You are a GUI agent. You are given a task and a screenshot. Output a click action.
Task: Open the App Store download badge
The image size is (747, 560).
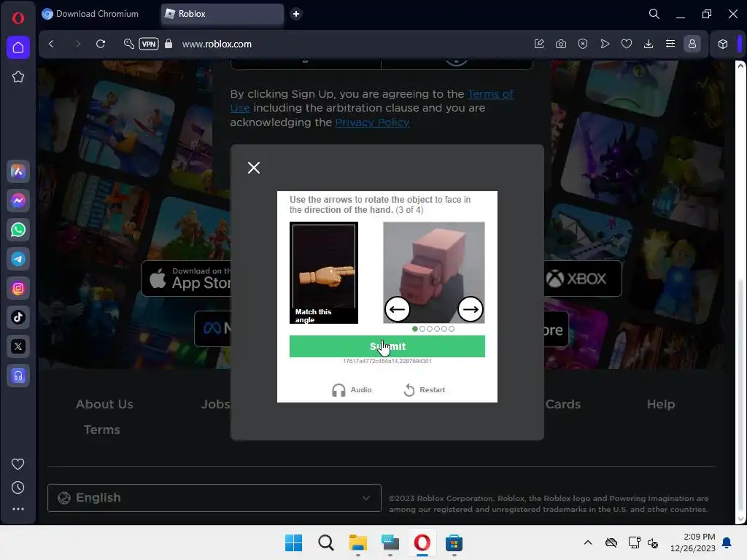186,279
